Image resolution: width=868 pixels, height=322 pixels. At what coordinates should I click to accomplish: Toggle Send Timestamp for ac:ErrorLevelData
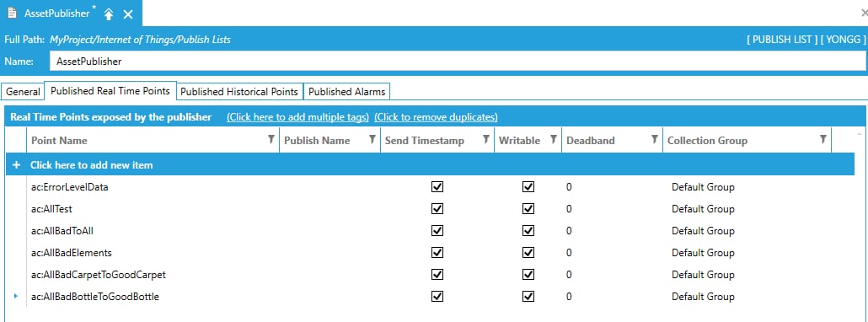[437, 187]
